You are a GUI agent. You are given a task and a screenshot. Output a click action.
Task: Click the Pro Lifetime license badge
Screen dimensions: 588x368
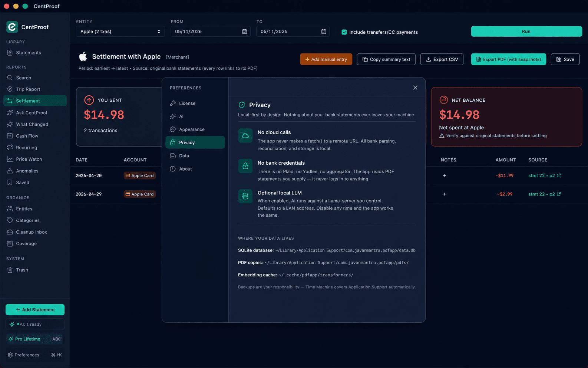pos(35,339)
